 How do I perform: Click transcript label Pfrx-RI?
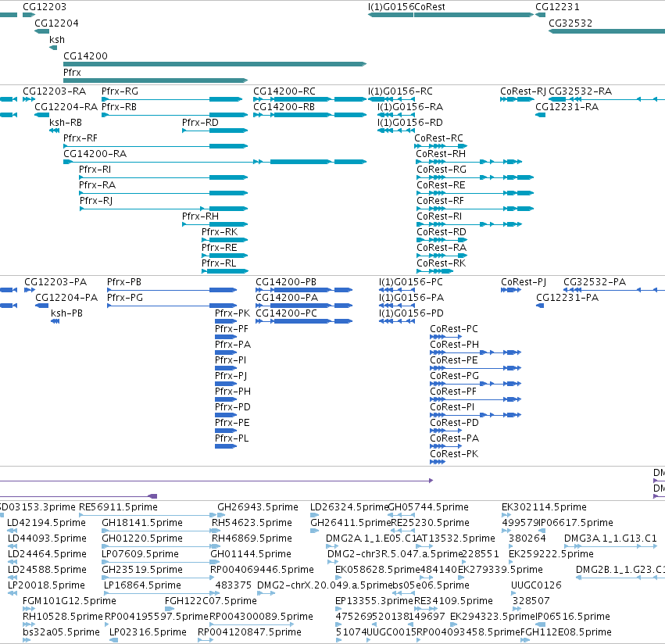95,170
